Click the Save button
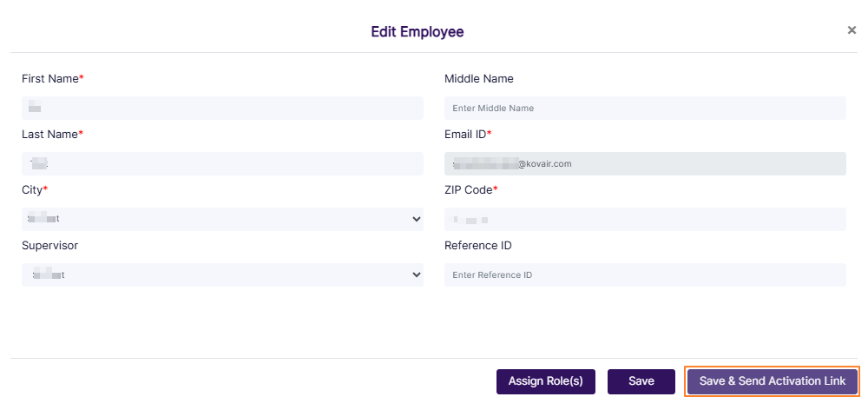This screenshot has width=868, height=410. pyautogui.click(x=641, y=381)
